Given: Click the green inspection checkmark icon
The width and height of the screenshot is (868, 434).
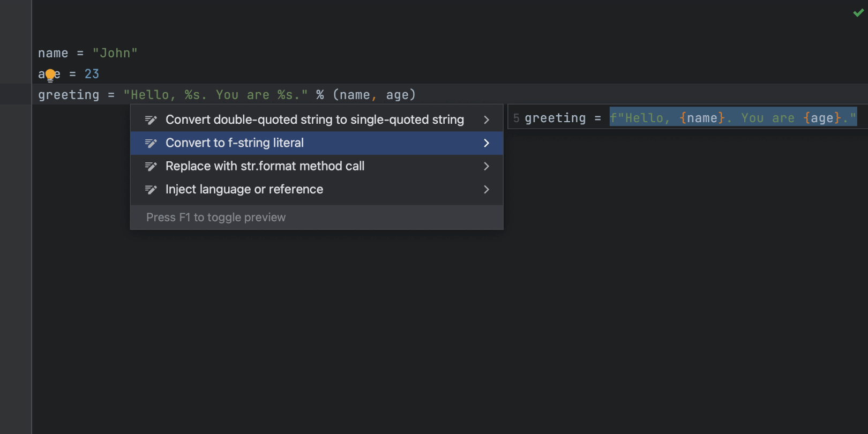Looking at the screenshot, I should coord(858,13).
